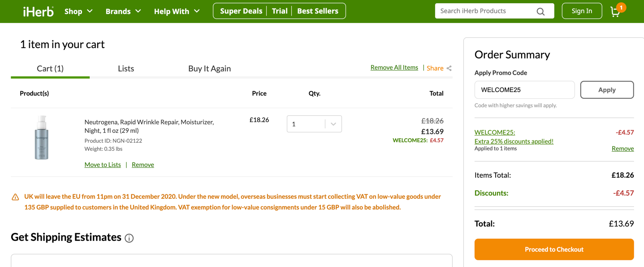Click the search magnifier icon
Screen dimensions: 644x267
click(x=540, y=11)
